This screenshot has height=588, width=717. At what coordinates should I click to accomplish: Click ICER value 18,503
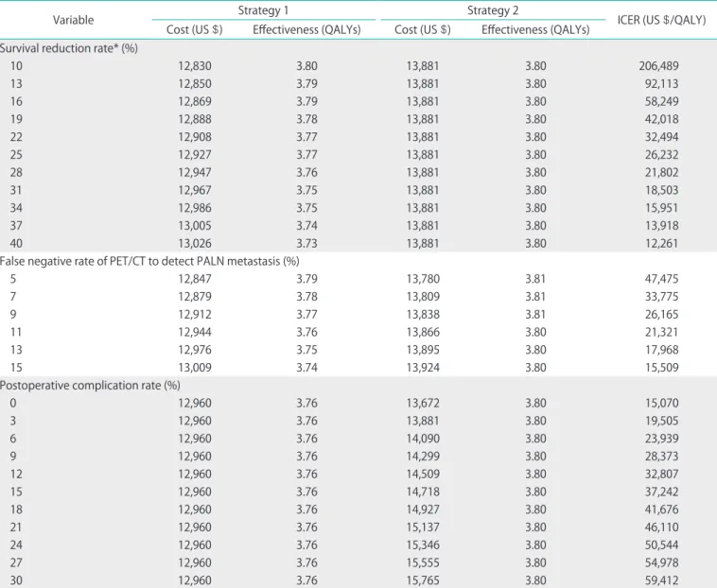[x=662, y=191]
